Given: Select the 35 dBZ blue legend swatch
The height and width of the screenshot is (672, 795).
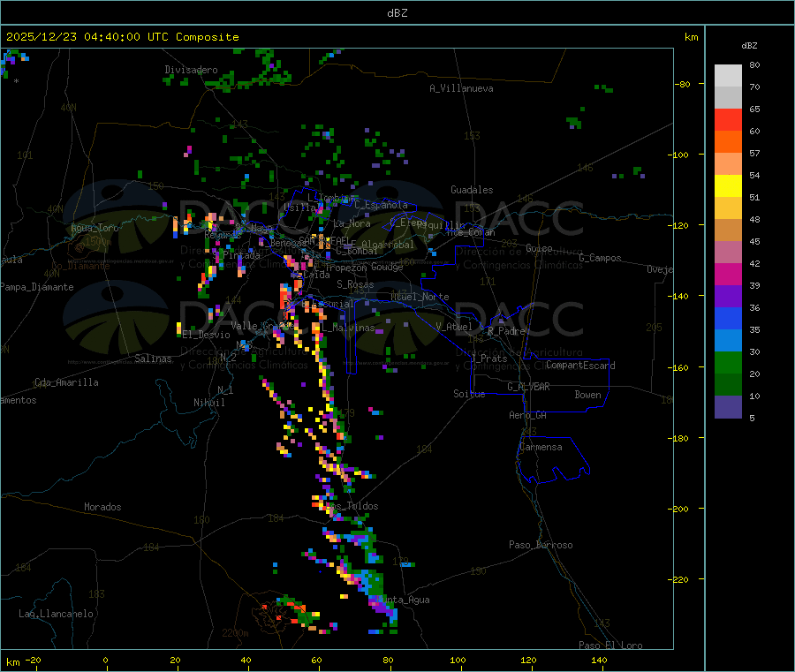Looking at the screenshot, I should tap(728, 341).
